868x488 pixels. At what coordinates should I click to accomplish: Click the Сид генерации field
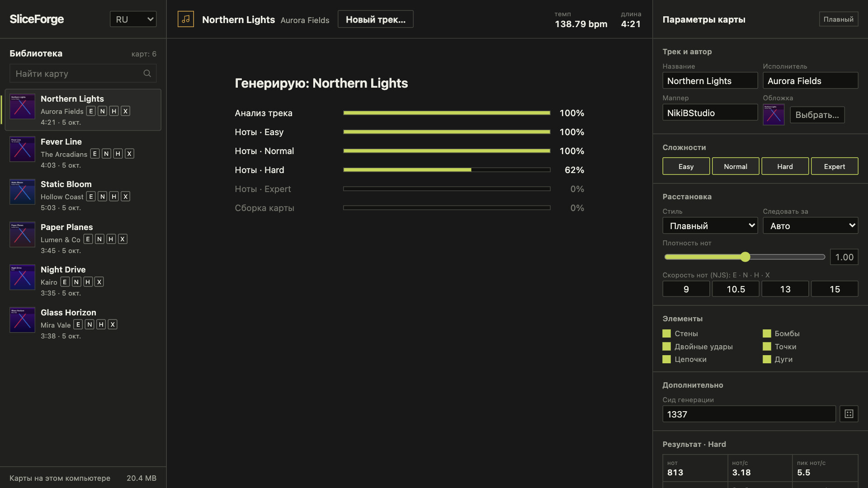[x=749, y=414]
